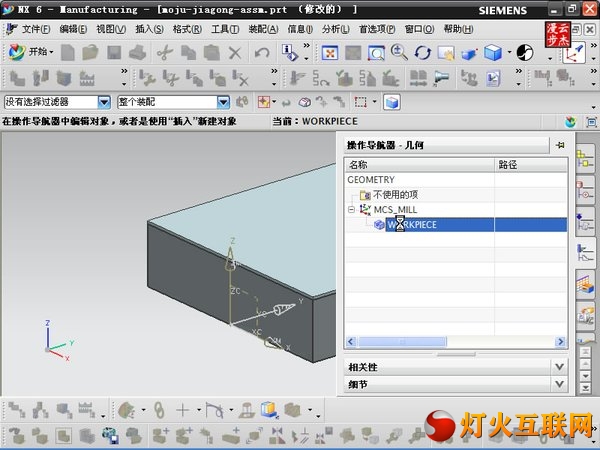This screenshot has height=450, width=600.
Task: Open the 开始 Start button
Action: [31, 52]
